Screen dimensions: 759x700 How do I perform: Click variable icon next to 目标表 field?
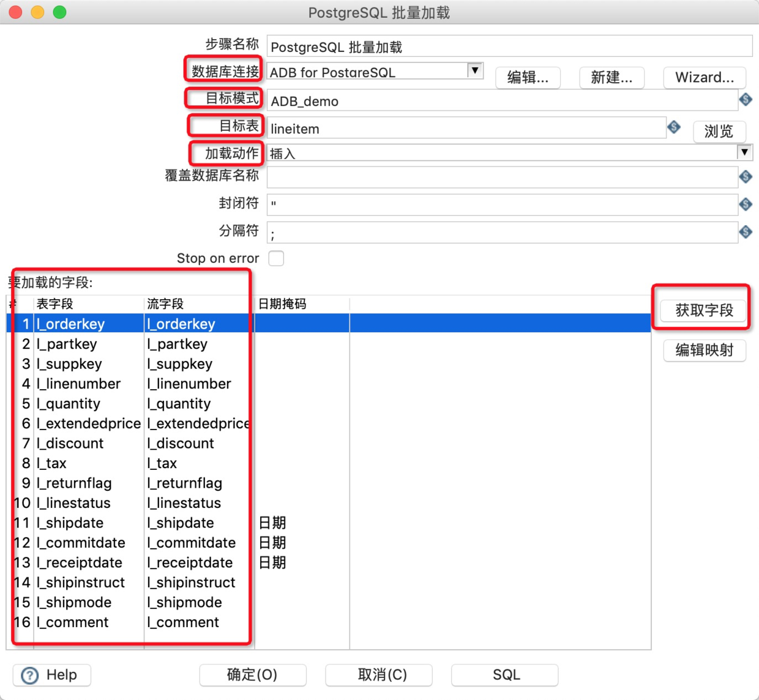(x=674, y=127)
